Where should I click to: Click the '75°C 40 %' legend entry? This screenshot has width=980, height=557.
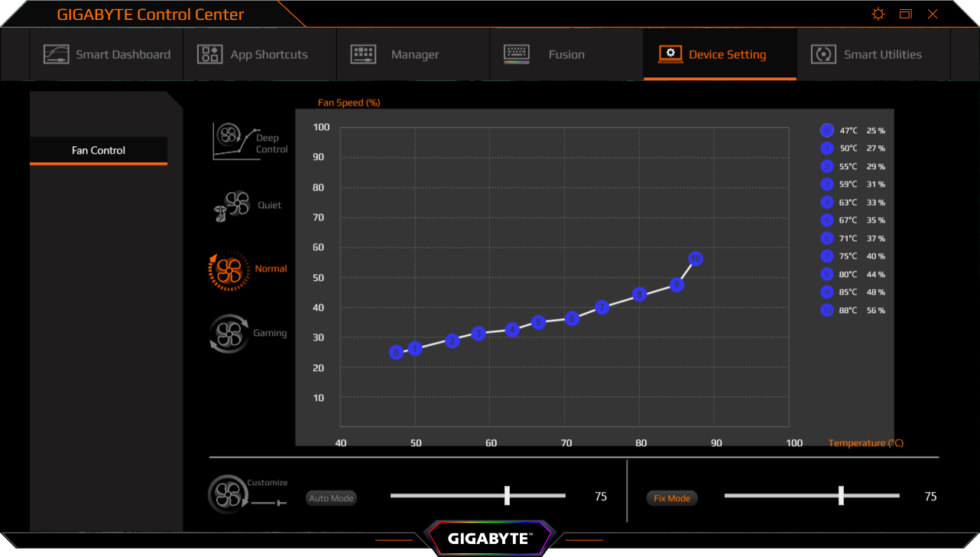(x=853, y=256)
